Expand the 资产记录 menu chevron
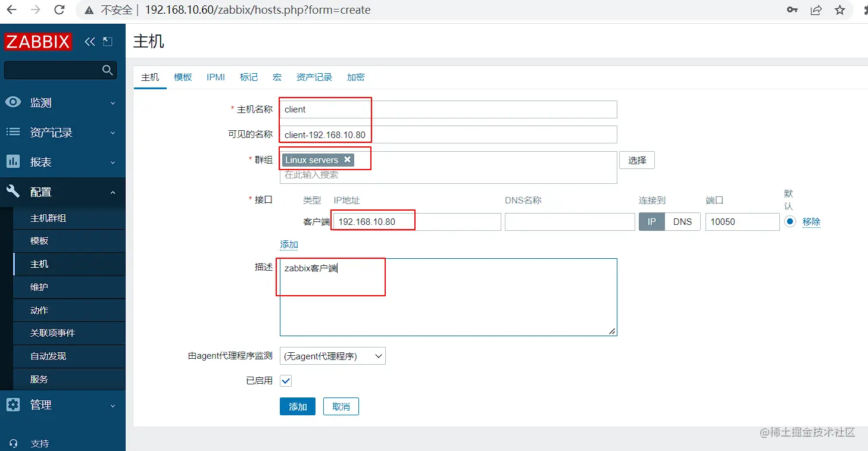 [x=113, y=133]
